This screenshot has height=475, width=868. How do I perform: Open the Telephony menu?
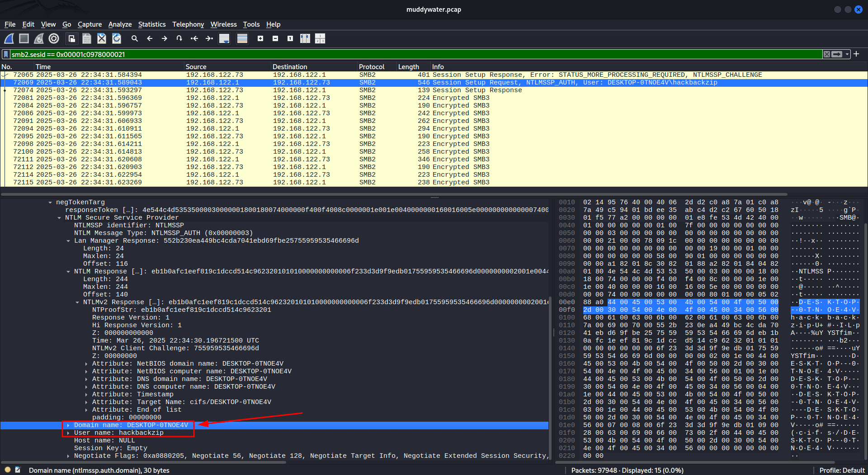click(x=188, y=24)
